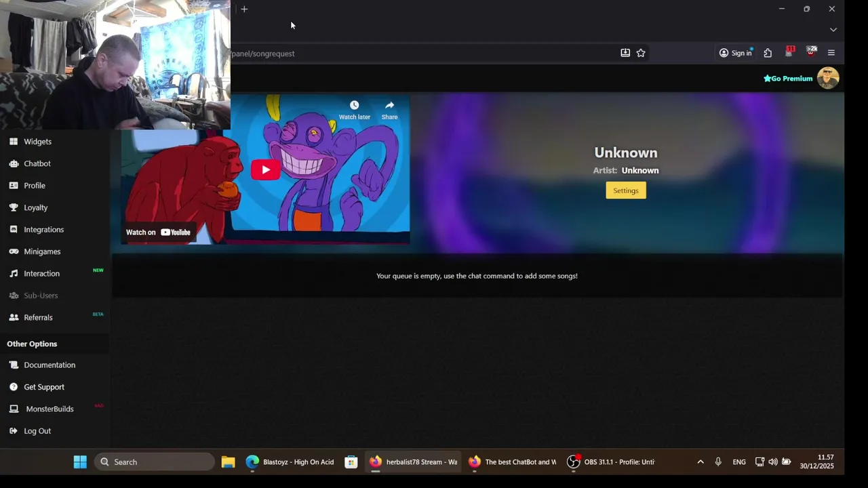868x488 pixels.
Task: Open the browser hamburger menu
Action: tap(831, 53)
